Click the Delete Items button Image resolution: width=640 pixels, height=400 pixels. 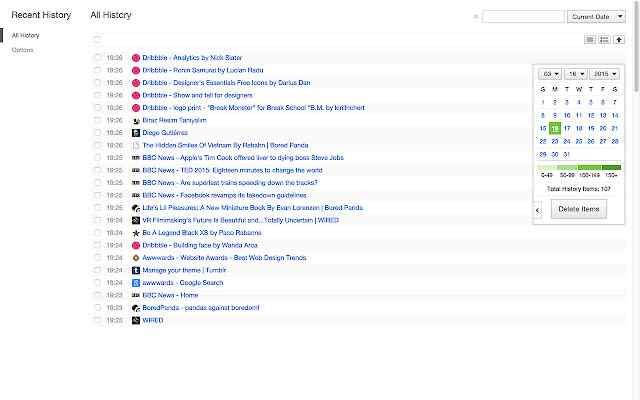(x=579, y=209)
